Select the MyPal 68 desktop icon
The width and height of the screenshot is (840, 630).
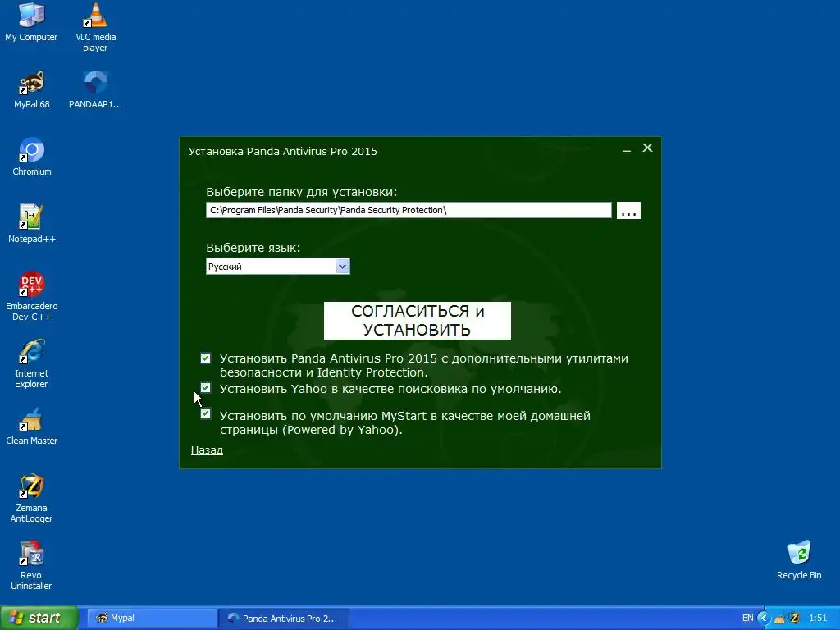[x=31, y=90]
